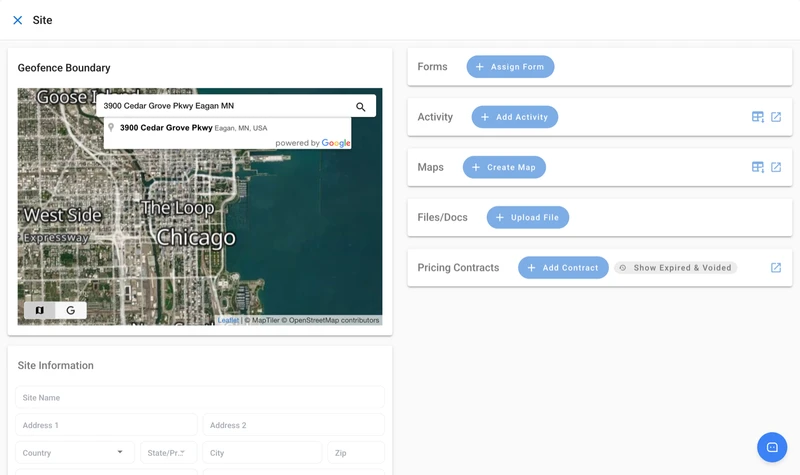
Task: Expand the Country dropdown
Action: click(x=75, y=453)
